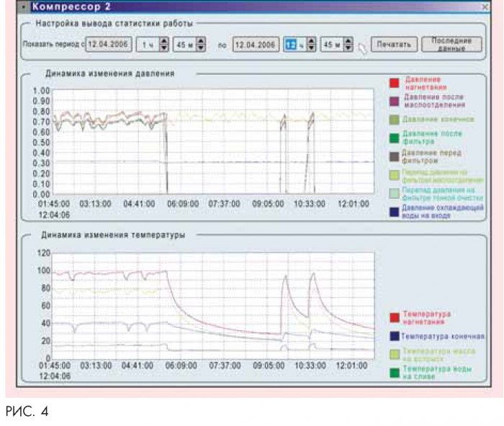
Task: Click the green Температура воды на сливе swatch
Action: (393, 373)
